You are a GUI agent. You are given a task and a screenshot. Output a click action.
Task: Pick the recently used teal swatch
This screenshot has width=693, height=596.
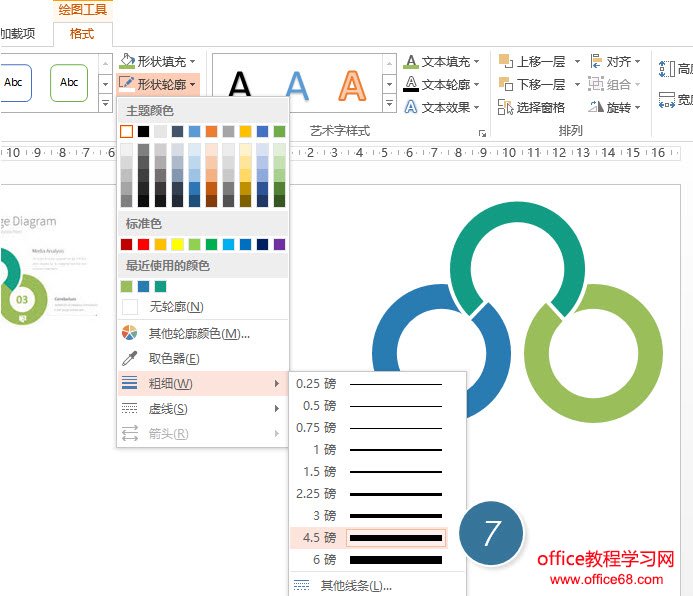(x=160, y=286)
